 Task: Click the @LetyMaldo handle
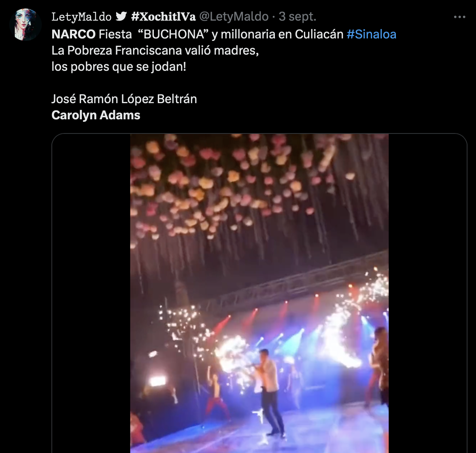[x=234, y=17]
